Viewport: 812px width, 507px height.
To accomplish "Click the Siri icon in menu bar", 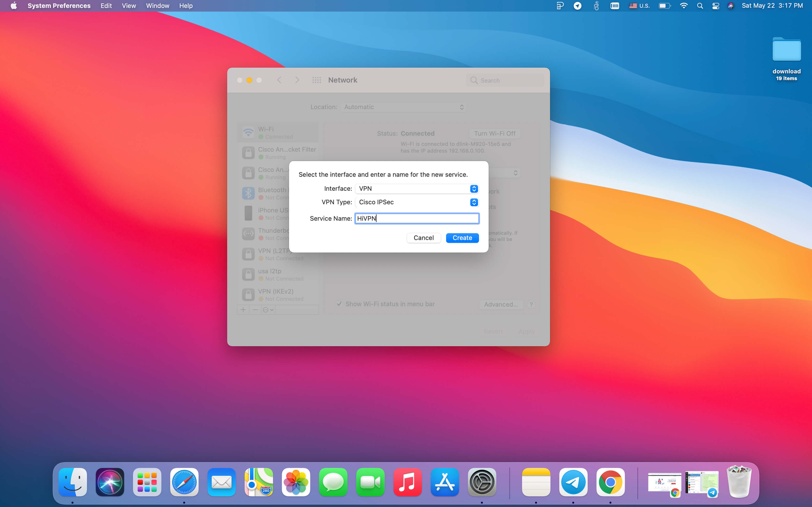I will coord(731,6).
